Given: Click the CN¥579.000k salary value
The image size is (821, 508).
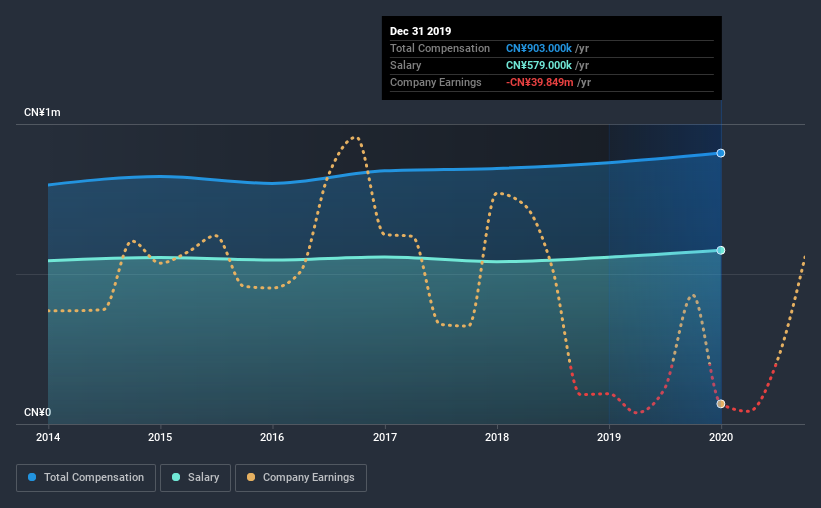Looking at the screenshot, I should pyautogui.click(x=539, y=65).
